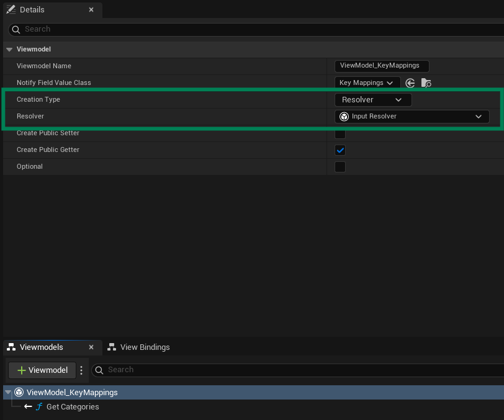Click the function icon beside Get Categories

tap(38, 406)
